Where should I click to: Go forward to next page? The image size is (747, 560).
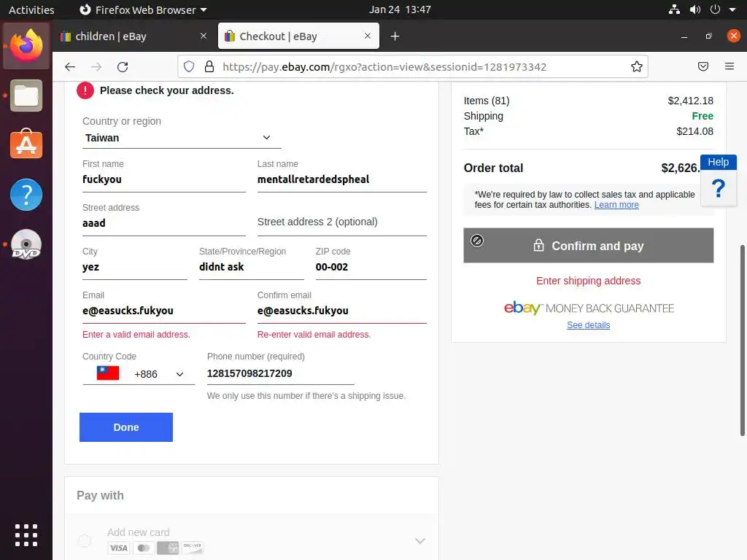point(96,66)
